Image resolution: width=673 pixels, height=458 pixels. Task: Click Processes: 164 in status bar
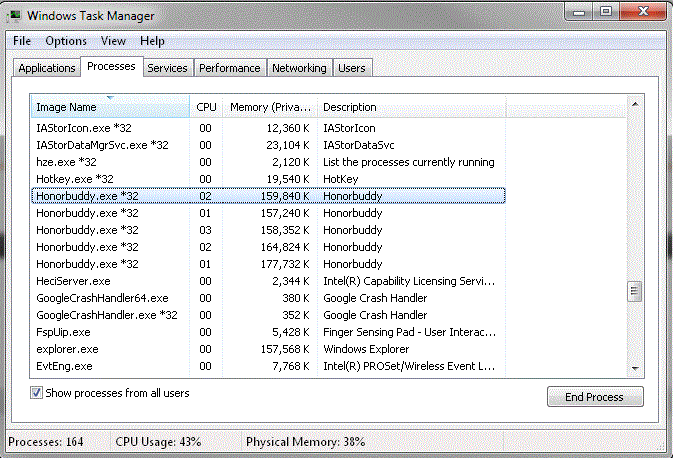[45, 442]
